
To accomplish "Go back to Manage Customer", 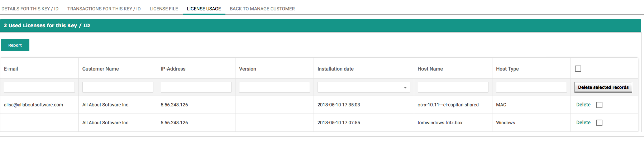I will (x=262, y=9).
